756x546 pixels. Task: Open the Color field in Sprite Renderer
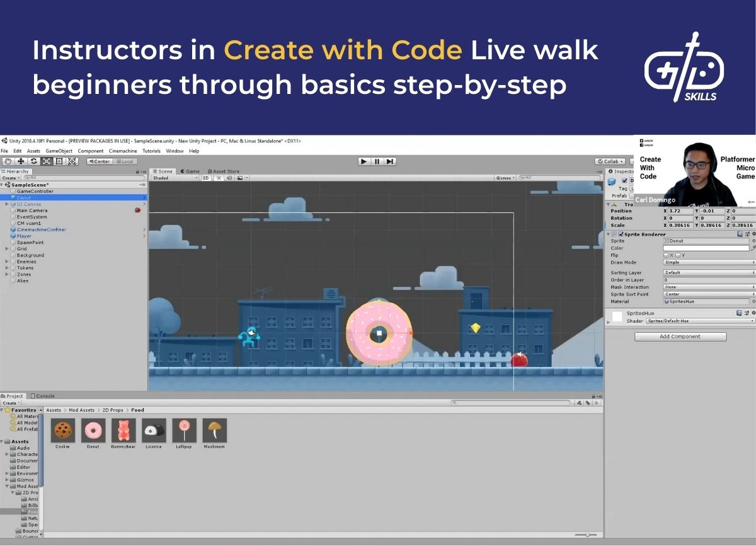coord(706,248)
